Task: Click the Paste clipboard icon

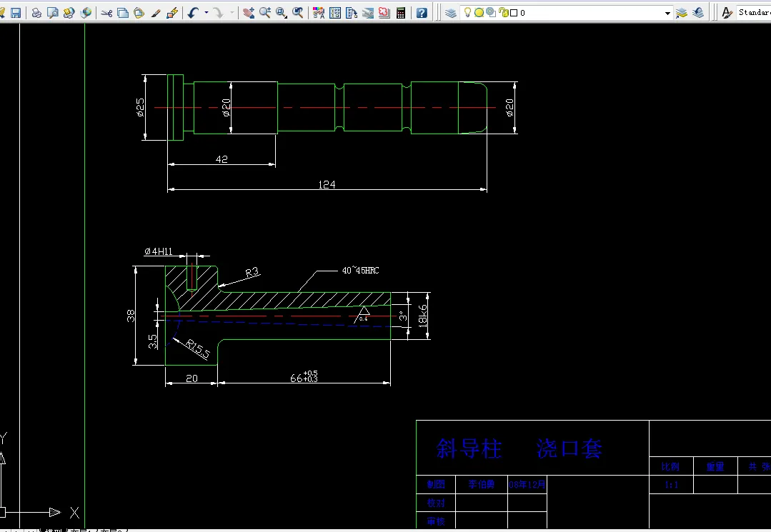Action: (139, 13)
